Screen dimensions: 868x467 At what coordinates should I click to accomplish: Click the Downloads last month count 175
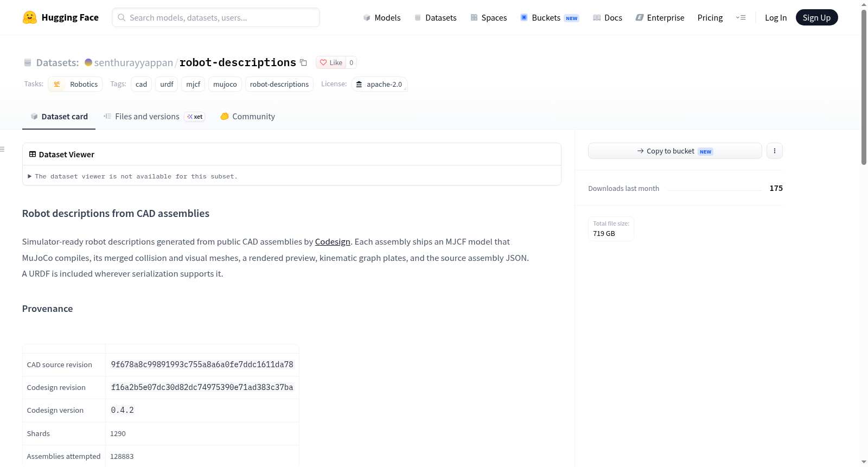(776, 188)
